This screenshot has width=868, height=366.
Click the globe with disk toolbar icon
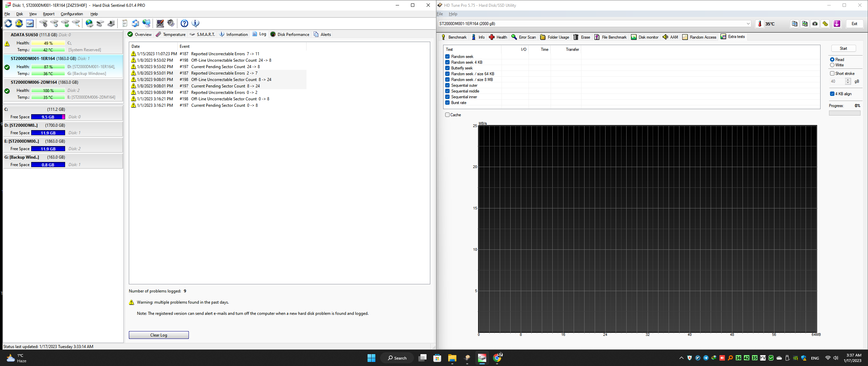click(x=89, y=23)
